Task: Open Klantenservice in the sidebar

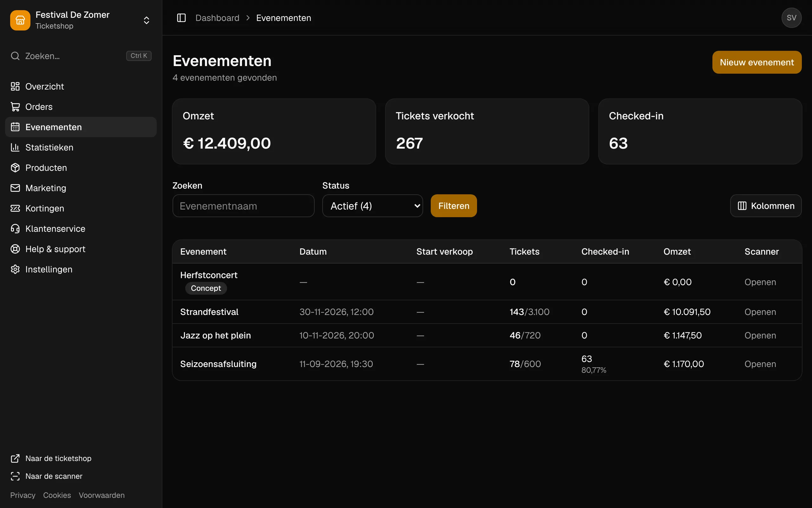Action: click(81, 229)
